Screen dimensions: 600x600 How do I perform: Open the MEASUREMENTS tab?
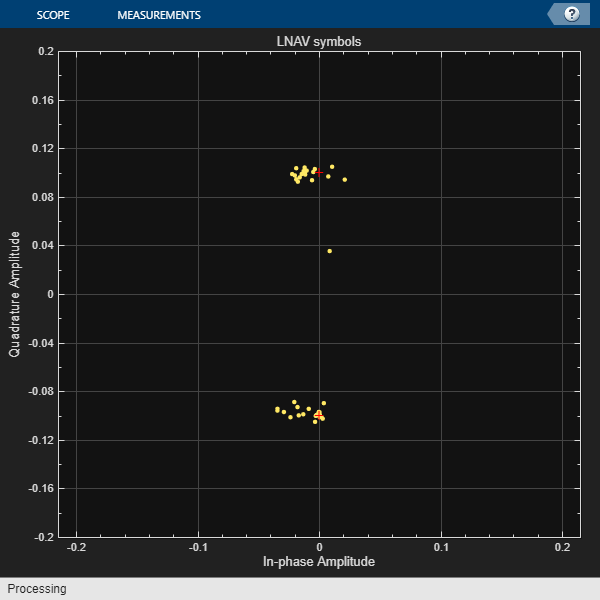point(159,15)
